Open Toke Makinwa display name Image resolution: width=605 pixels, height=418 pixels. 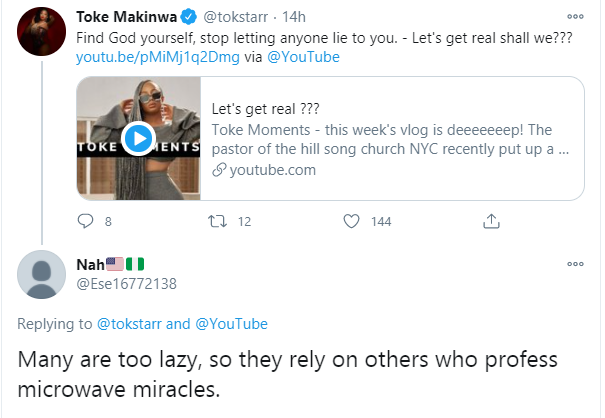click(127, 17)
